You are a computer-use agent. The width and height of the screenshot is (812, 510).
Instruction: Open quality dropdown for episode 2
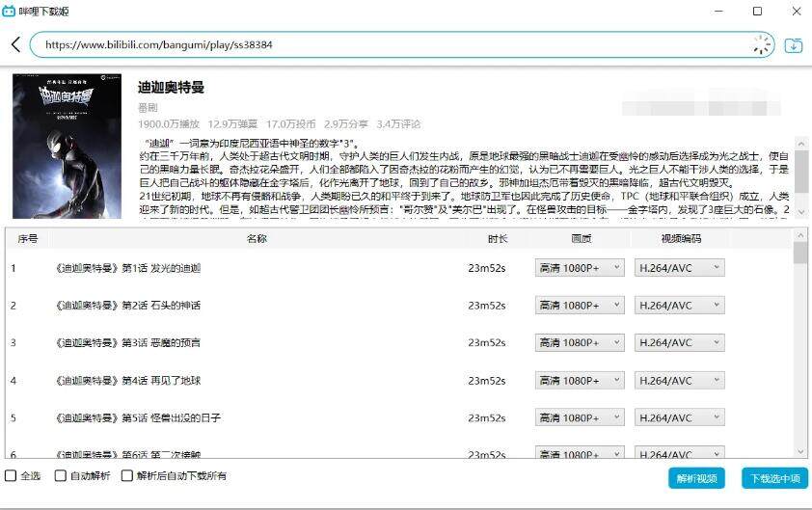coord(580,305)
